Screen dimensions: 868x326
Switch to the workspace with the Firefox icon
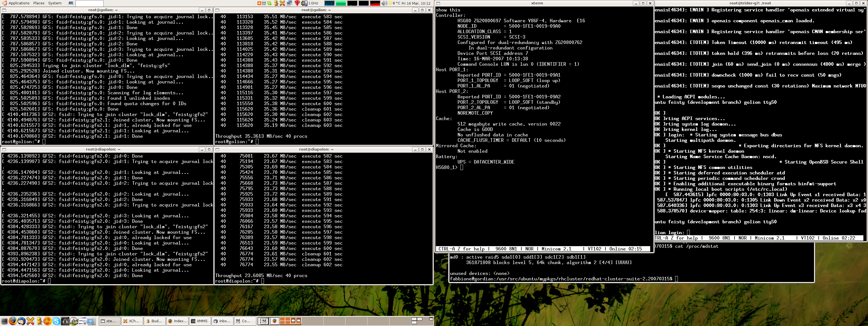[x=274, y=321]
